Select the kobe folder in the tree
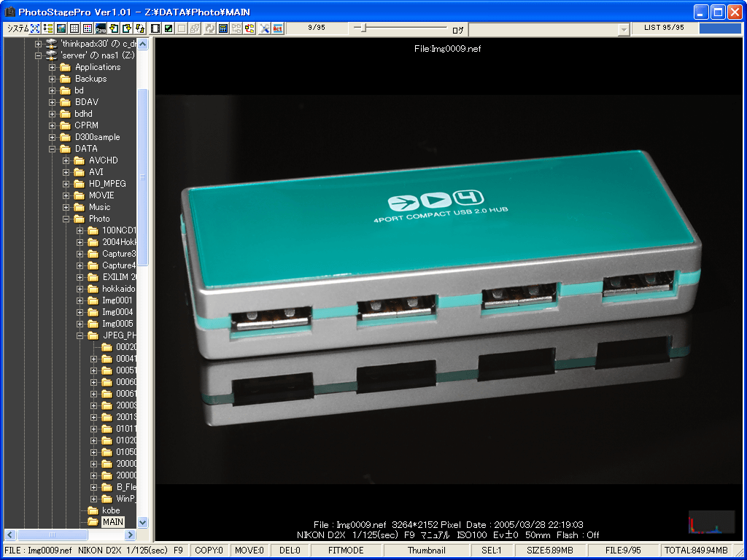747x560 pixels. (x=111, y=510)
